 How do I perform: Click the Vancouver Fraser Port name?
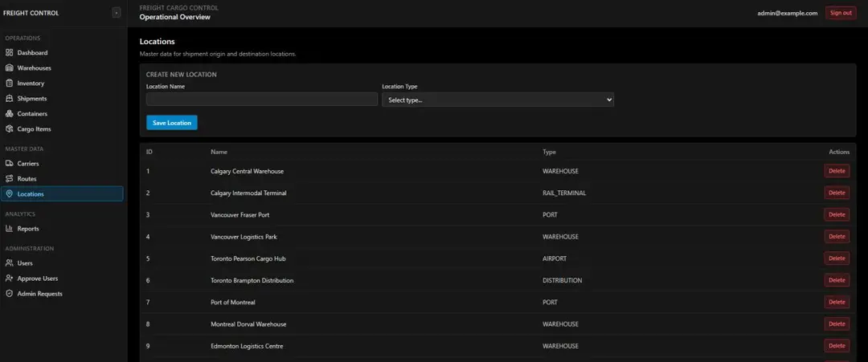(240, 215)
